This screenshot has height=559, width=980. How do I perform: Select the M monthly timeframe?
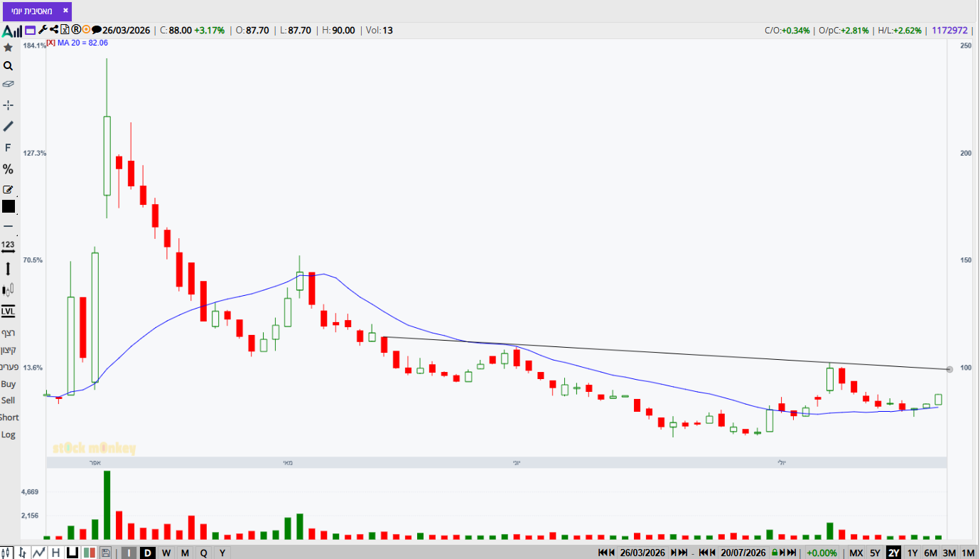185,553
